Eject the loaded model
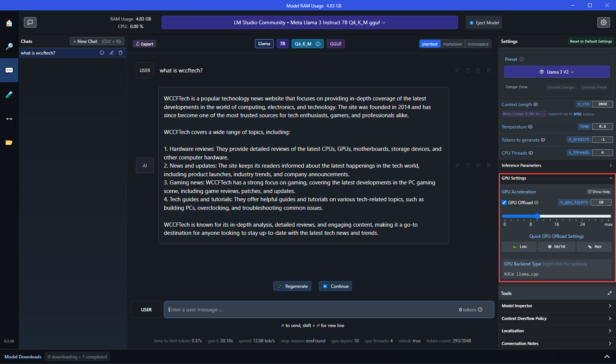This screenshot has width=616, height=364. pyautogui.click(x=484, y=22)
